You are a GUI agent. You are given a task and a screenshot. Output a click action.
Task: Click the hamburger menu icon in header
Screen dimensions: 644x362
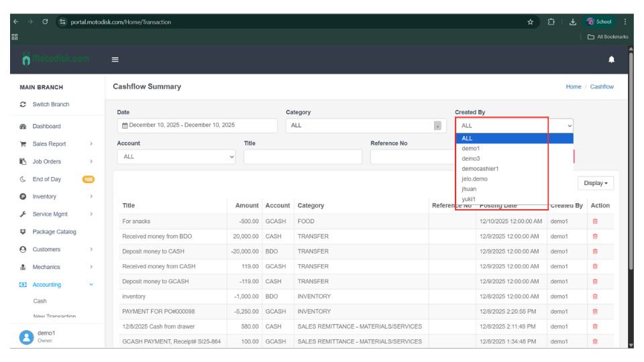pos(115,60)
